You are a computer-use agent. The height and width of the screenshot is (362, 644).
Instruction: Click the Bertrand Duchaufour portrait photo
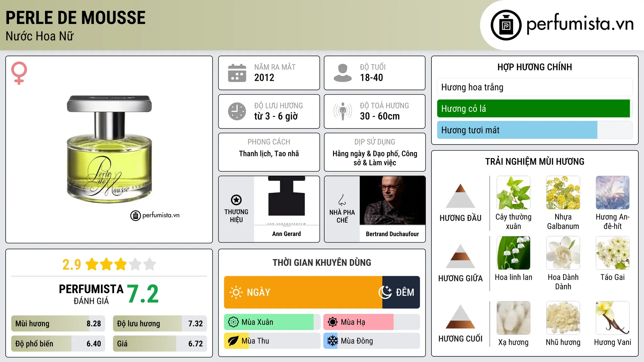392,200
